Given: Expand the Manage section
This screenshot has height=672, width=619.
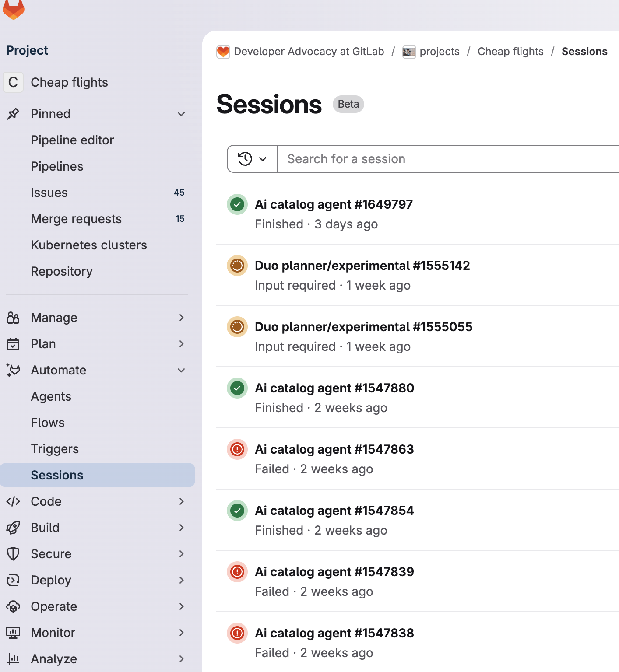Looking at the screenshot, I should pyautogui.click(x=181, y=318).
